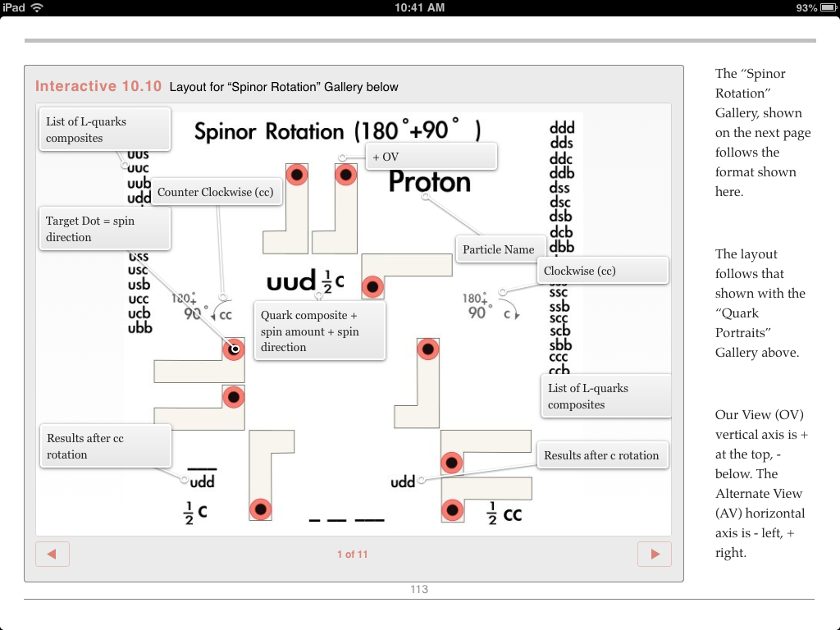Viewport: 840px width, 630px height.
Task: Select the "Results after cc rotation" callout
Action: click(x=105, y=445)
